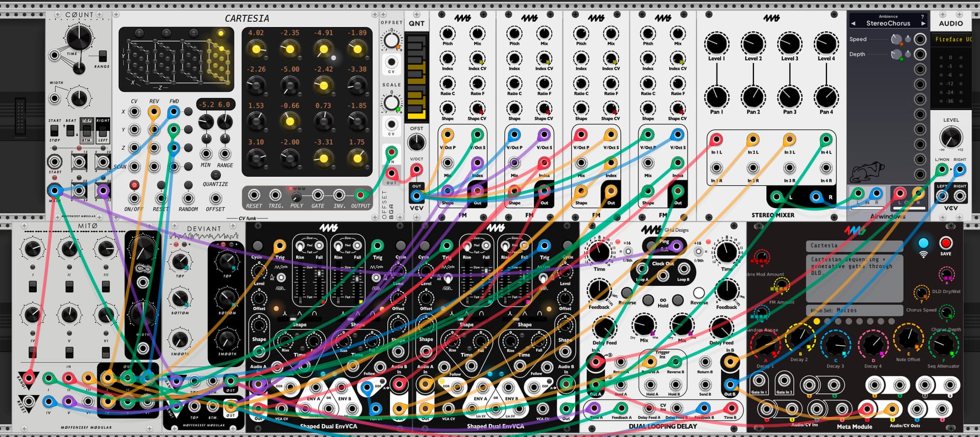This screenshot has width=980, height=437.
Task: Click the X row CV jack on Cartesia
Action: click(134, 112)
